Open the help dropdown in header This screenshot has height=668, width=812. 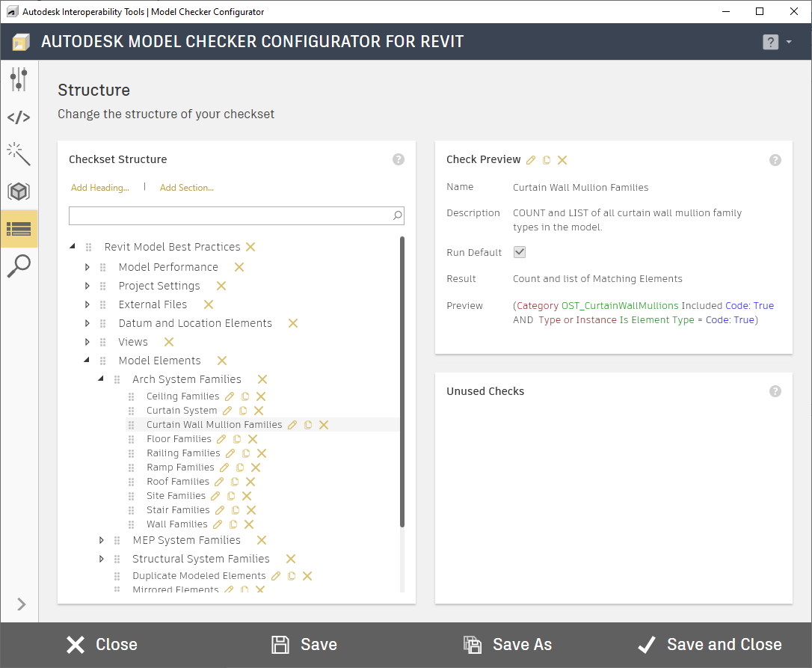point(778,42)
